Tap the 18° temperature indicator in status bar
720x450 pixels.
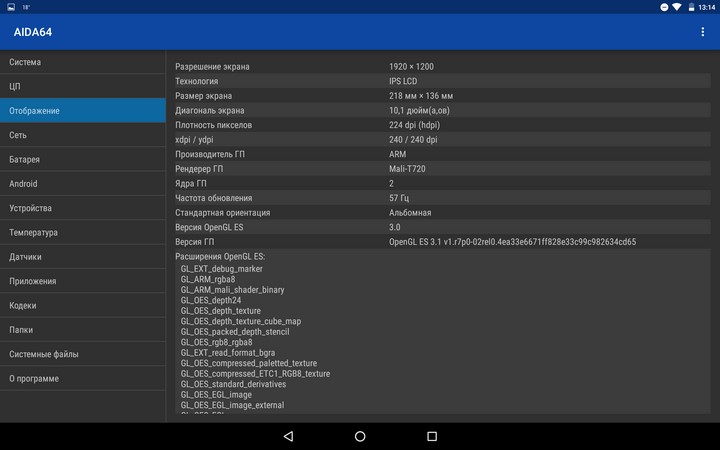pos(26,7)
